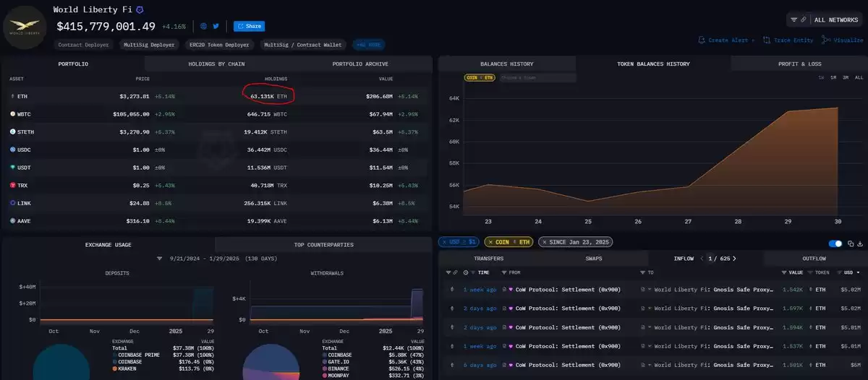Switch to the Portfolio Archive tab
Viewport: 868px width, 380px height.
click(360, 64)
